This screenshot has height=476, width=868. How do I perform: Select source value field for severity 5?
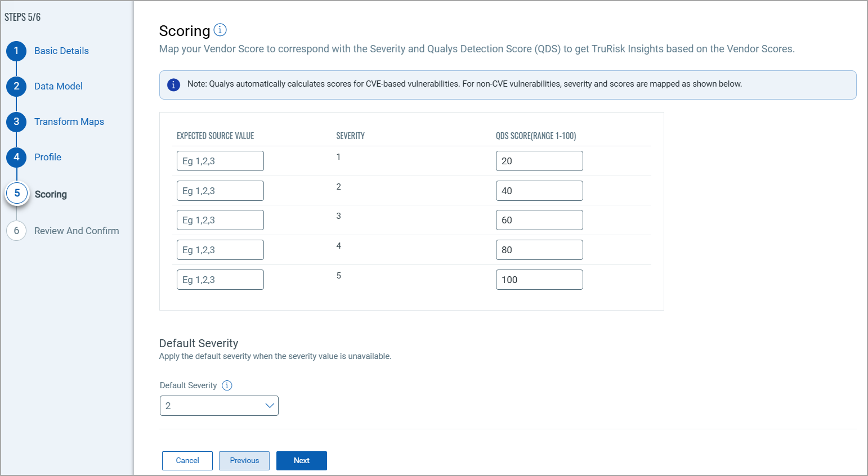tap(220, 280)
